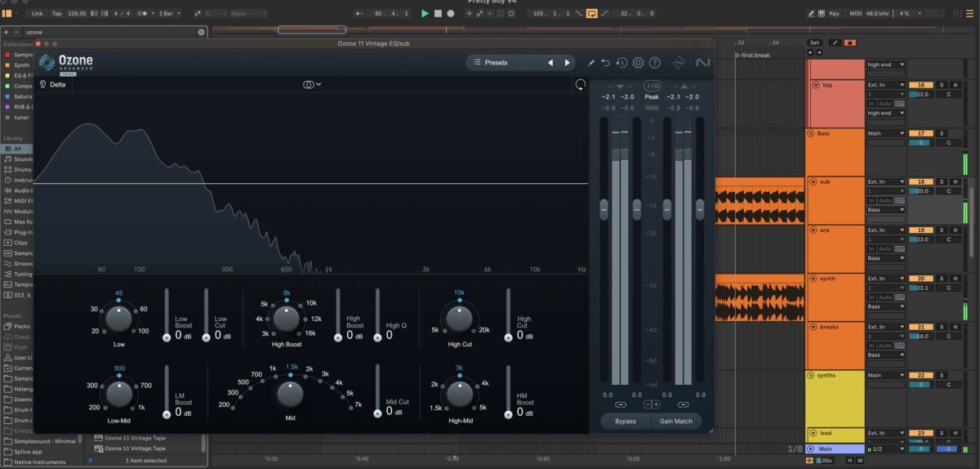Open Main output dropdown on Bass track
This screenshot has width=980, height=469.
pos(886,133)
